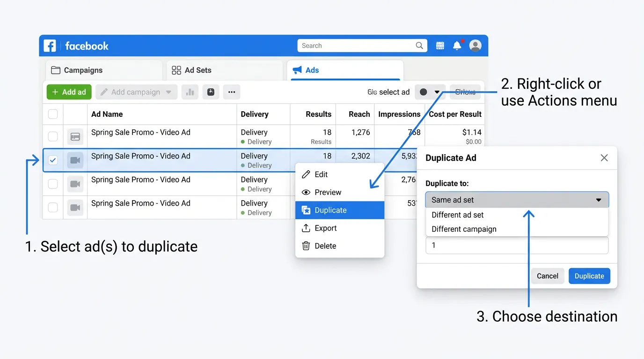This screenshot has width=644, height=359.
Task: Open the apps grid icon in the header
Action: (x=440, y=45)
